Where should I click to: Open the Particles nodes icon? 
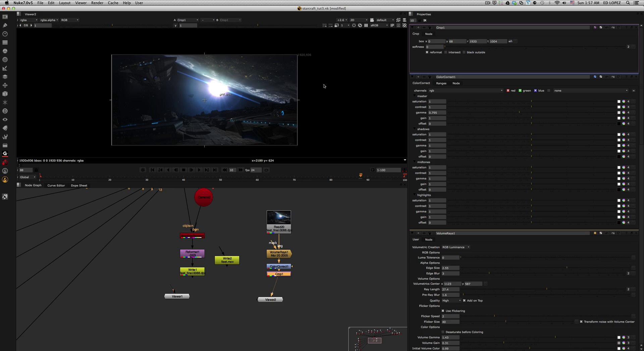pyautogui.click(x=5, y=102)
